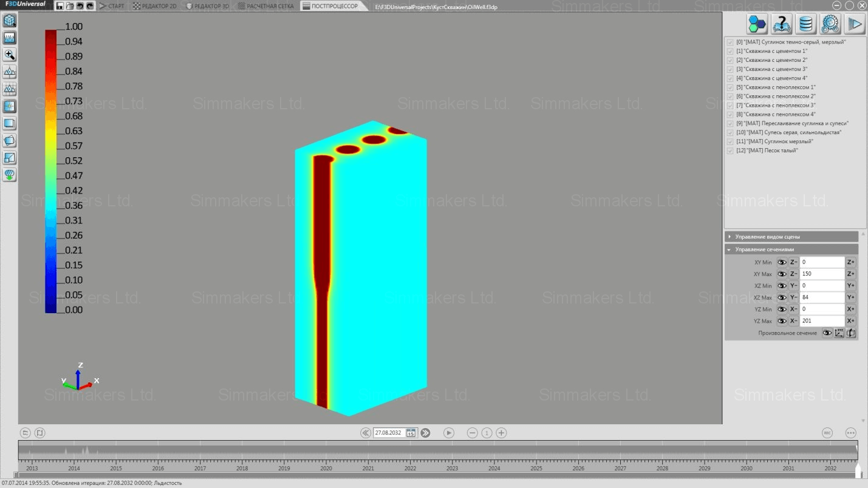This screenshot has height=488, width=868.
Task: Click Y- button on XZ Min row
Action: (x=793, y=286)
